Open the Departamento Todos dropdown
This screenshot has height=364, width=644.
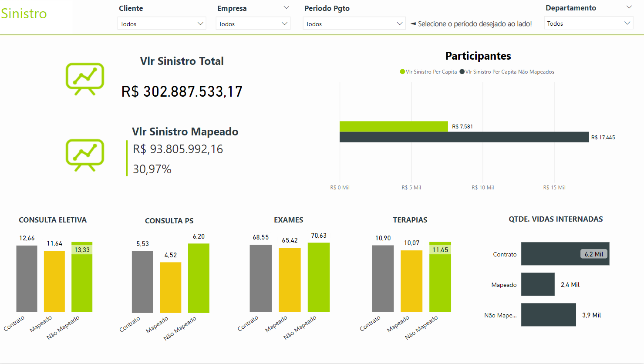(x=588, y=24)
